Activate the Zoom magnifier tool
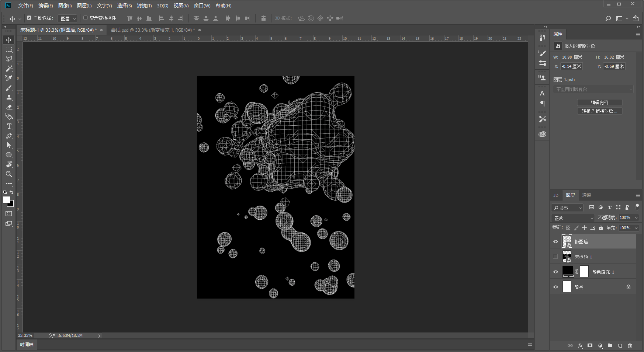 tap(9, 174)
